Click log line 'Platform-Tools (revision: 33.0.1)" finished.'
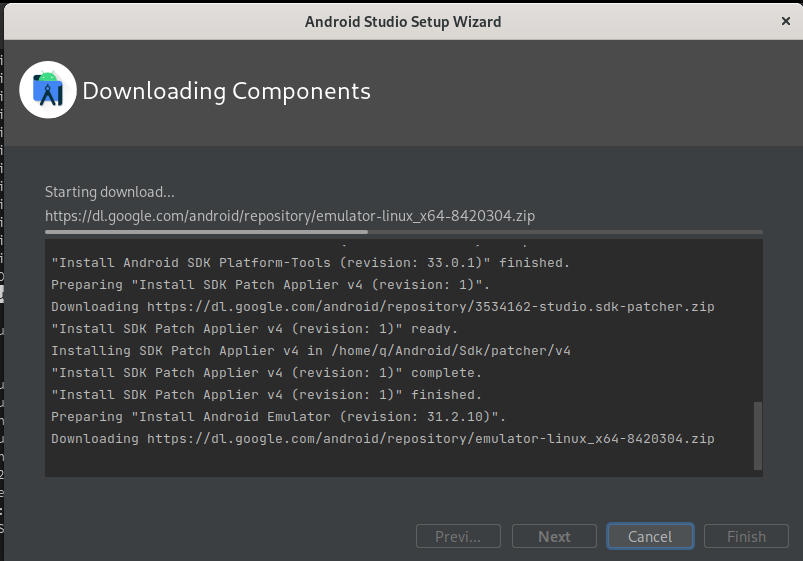The height and width of the screenshot is (561, 803). click(310, 263)
